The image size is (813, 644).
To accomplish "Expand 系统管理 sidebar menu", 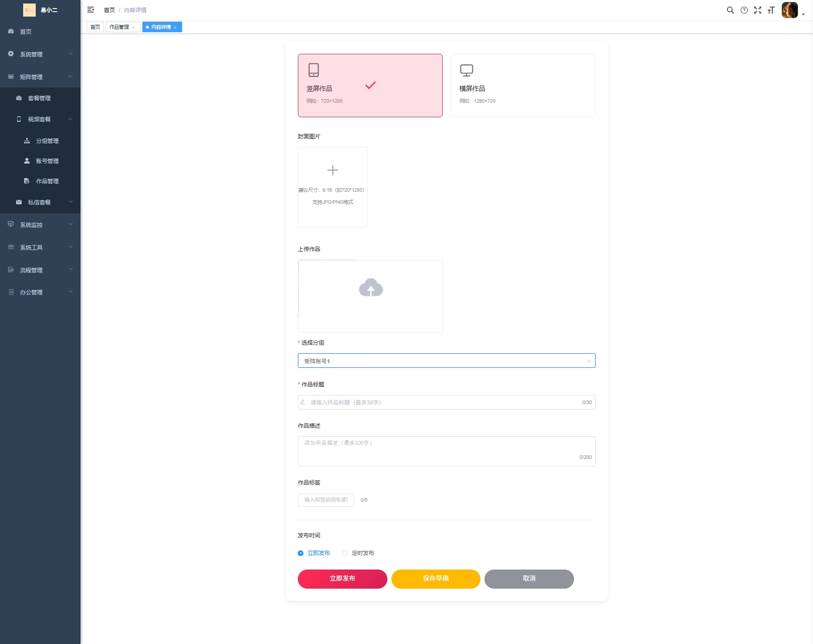I will click(40, 54).
